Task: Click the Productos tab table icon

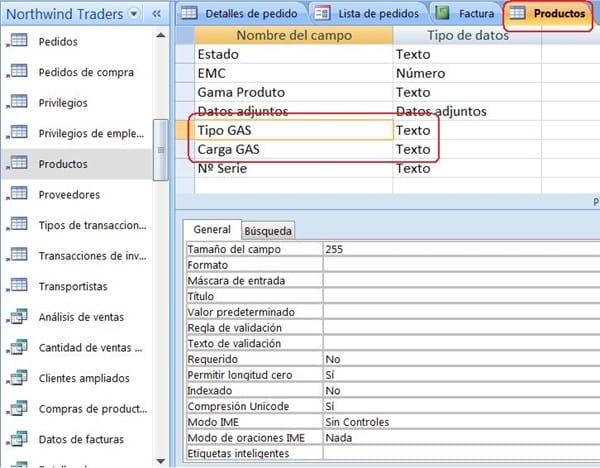Action: point(517,13)
